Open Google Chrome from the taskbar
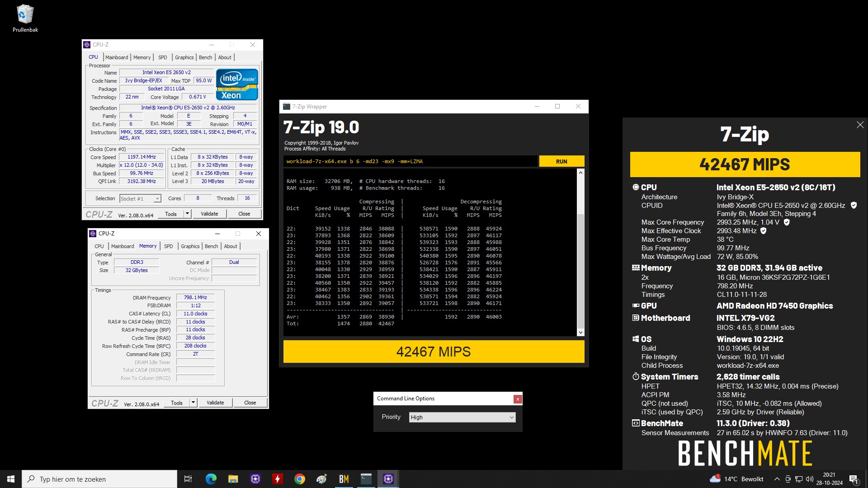868x488 pixels. pos(299,479)
